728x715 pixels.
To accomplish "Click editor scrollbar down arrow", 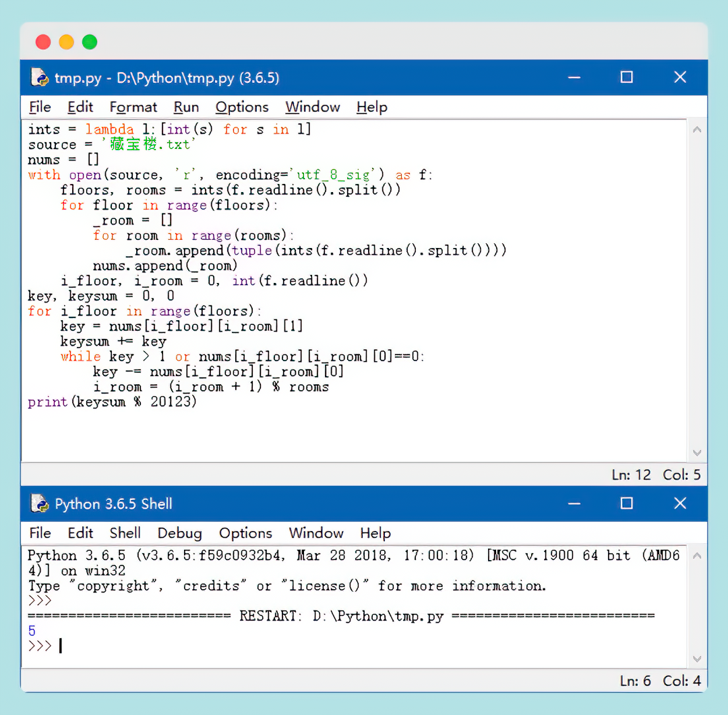I will point(697,453).
